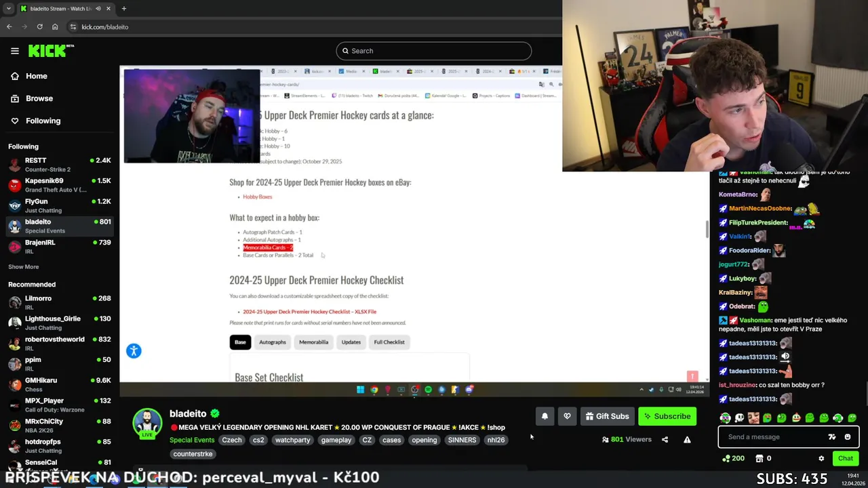Open chat settings gear icon
This screenshot has width=868, height=488.
point(821,458)
